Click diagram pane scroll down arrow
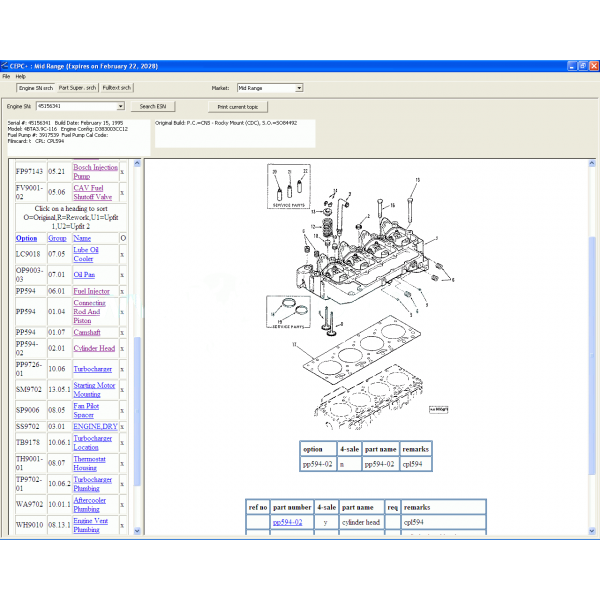The image size is (600, 600). point(592,531)
